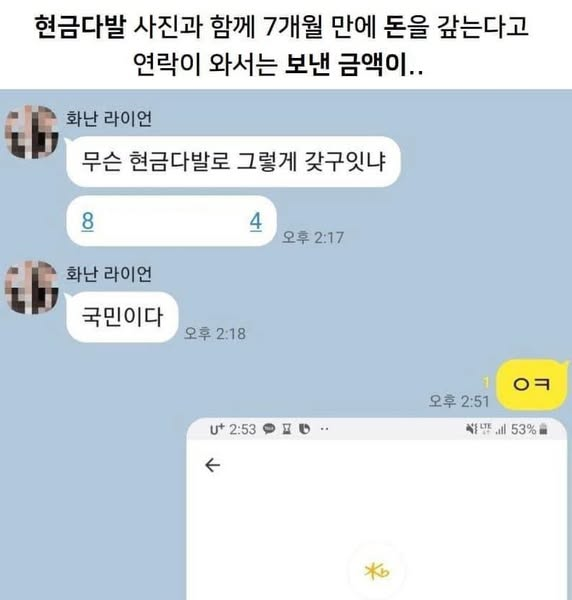
Task: Click the unread count '1' beside ㅇㅋ
Action: pos(486,382)
